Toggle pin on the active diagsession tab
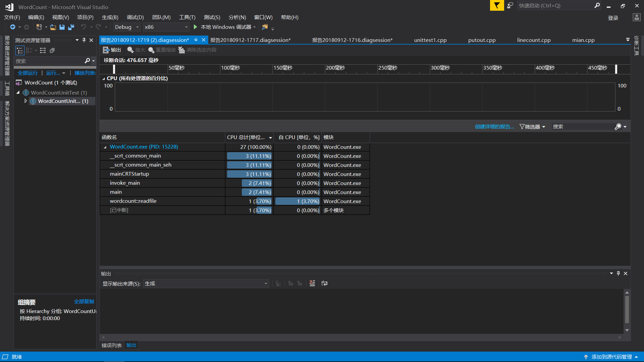Viewport: 644px width, 362px height. click(x=196, y=40)
